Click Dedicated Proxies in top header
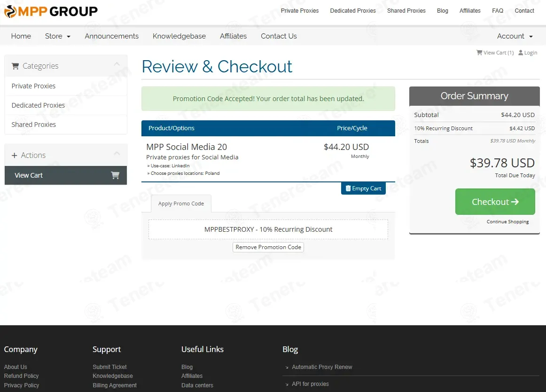 coord(353,11)
